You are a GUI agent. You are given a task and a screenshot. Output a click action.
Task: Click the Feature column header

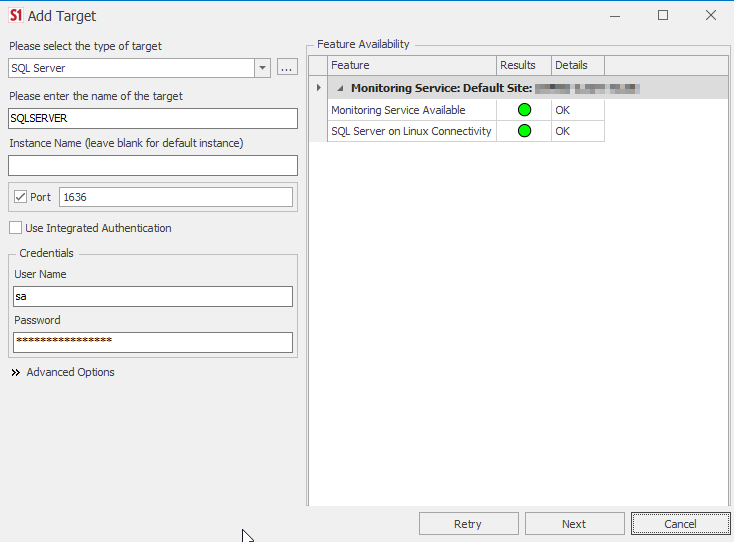[x=412, y=65]
